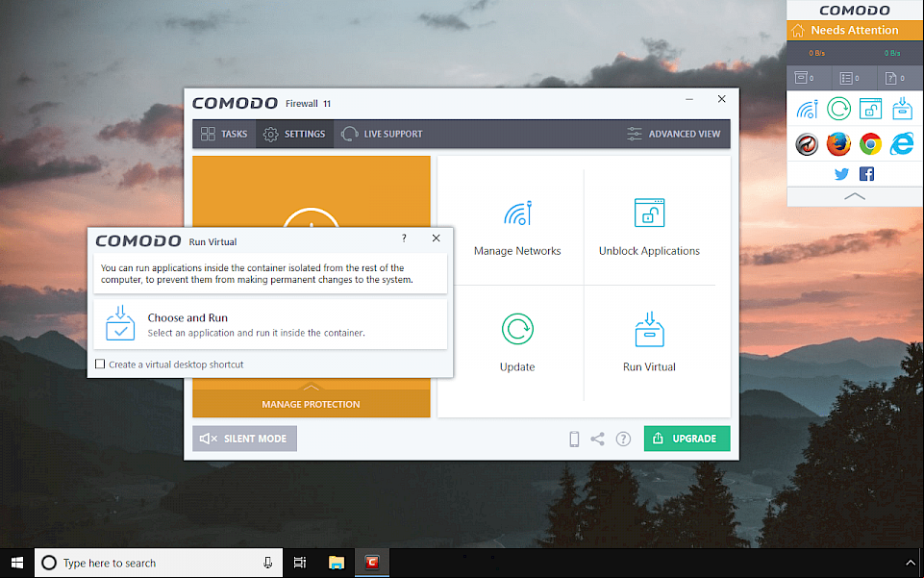This screenshot has height=578, width=924.
Task: Click the Twitter icon in widget
Action: [841, 174]
